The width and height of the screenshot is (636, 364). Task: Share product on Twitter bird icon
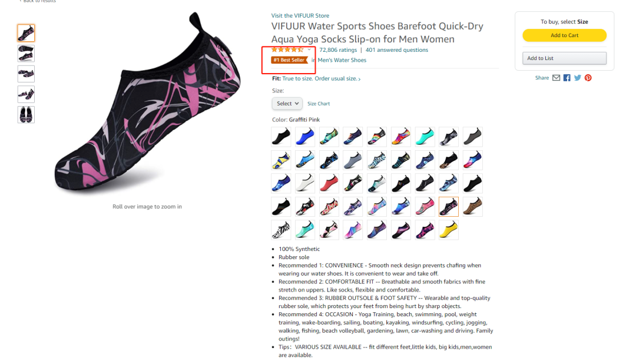[578, 78]
